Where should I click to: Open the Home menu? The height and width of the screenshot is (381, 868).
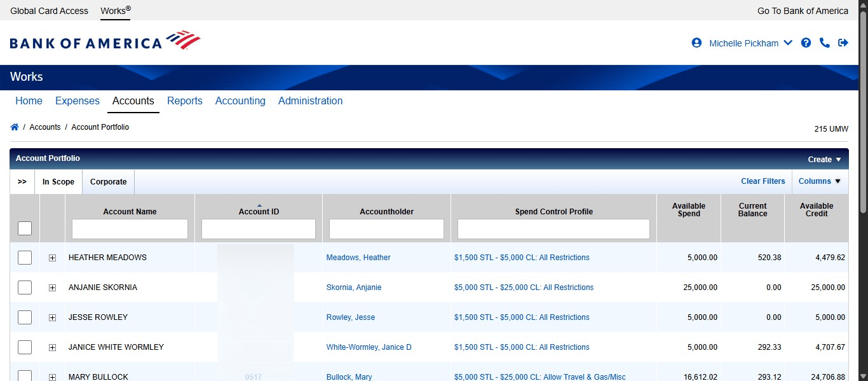coord(29,100)
